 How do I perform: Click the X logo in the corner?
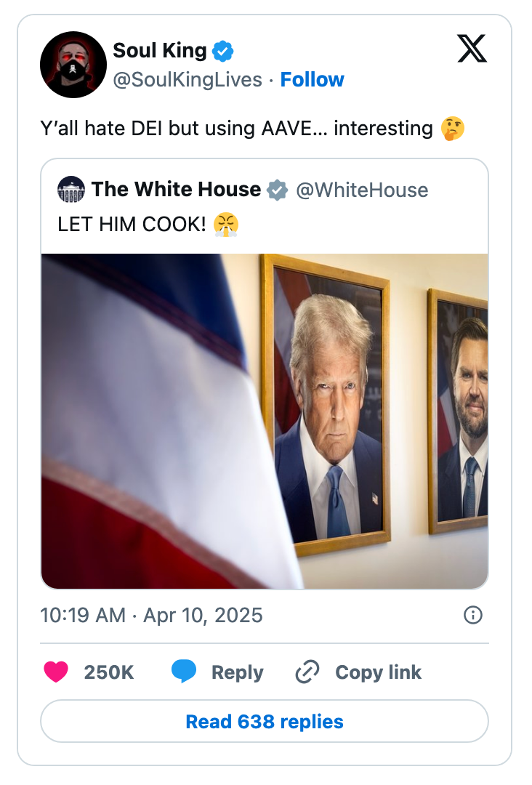(x=472, y=49)
